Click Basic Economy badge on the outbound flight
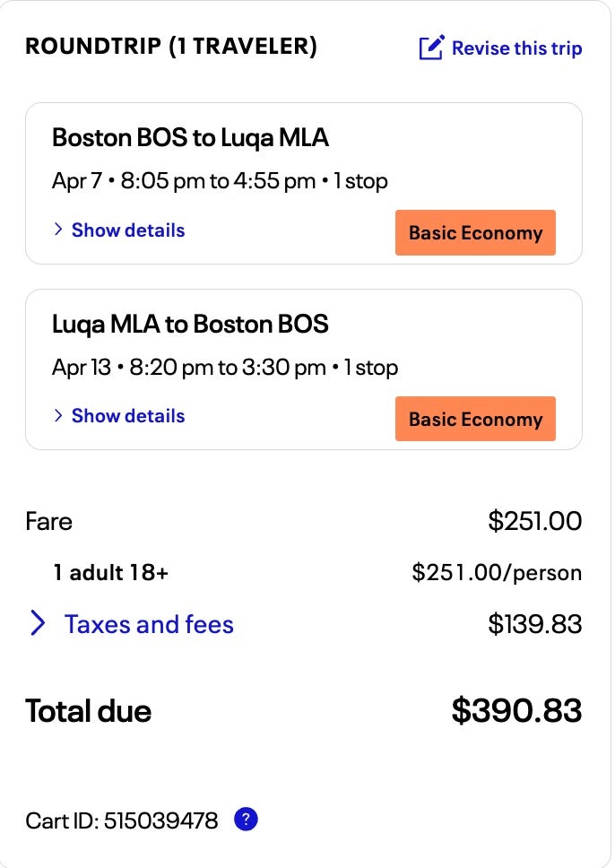 475,233
